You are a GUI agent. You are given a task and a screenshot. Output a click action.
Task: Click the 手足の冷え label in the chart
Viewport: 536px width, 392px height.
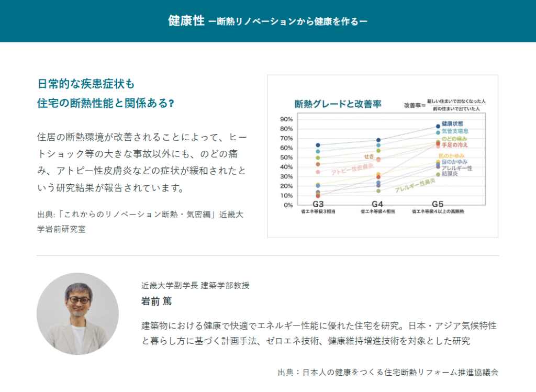454,144
